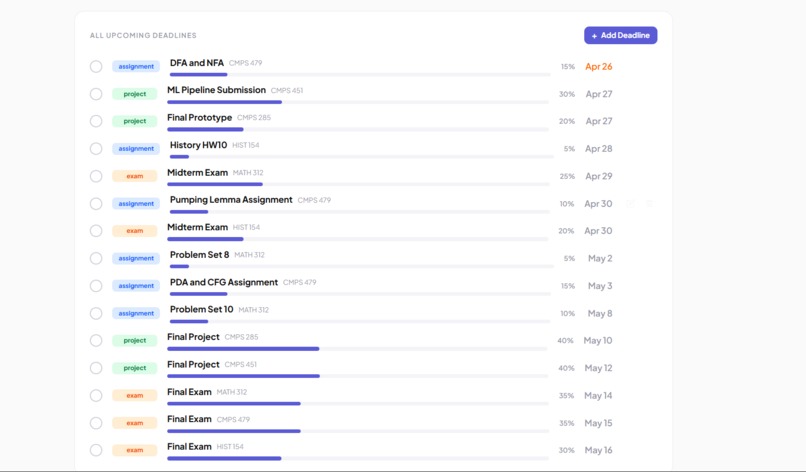Click the project tag beside Final Prototype
The width and height of the screenshot is (806, 472).
tap(135, 121)
